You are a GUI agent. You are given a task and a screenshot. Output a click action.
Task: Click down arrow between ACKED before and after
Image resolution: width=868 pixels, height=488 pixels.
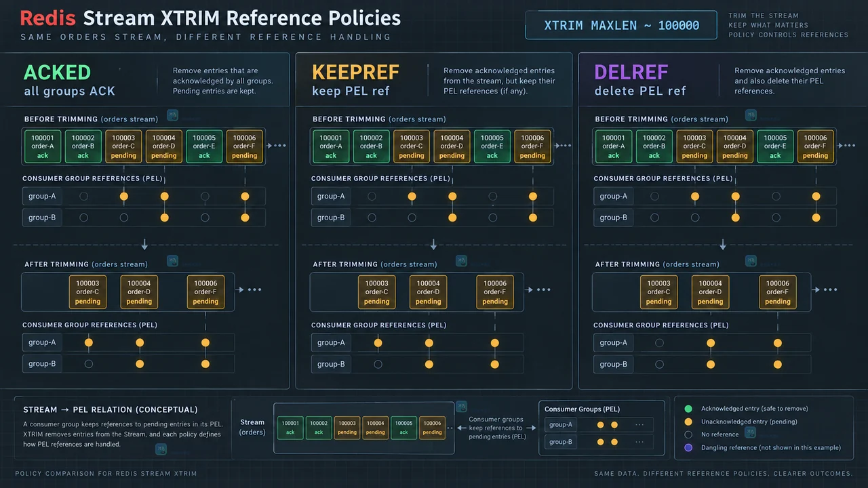[x=145, y=245]
